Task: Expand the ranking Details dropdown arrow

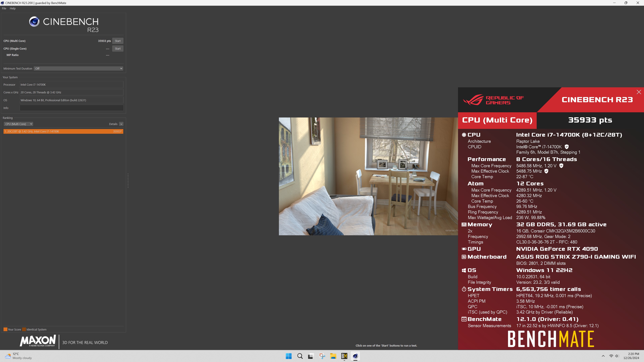Action: click(121, 124)
